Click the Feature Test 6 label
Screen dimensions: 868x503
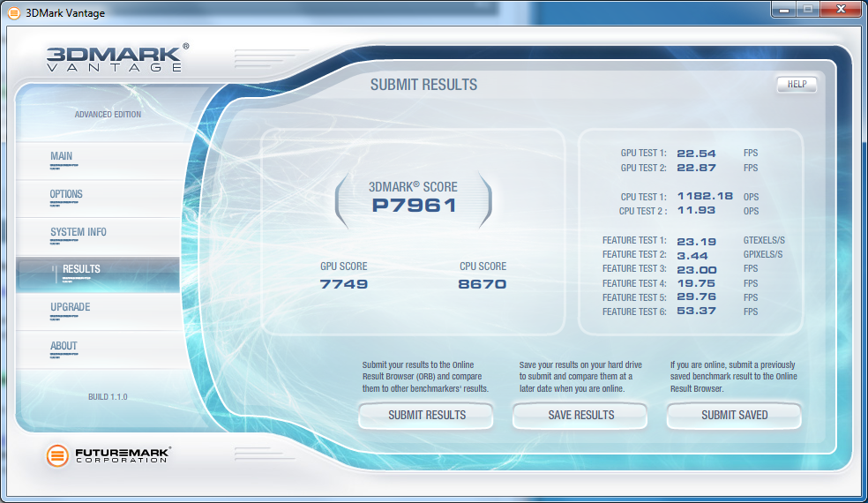(634, 312)
